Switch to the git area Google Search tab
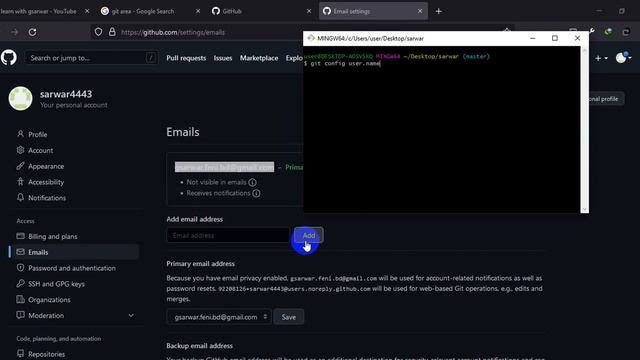 151,11
